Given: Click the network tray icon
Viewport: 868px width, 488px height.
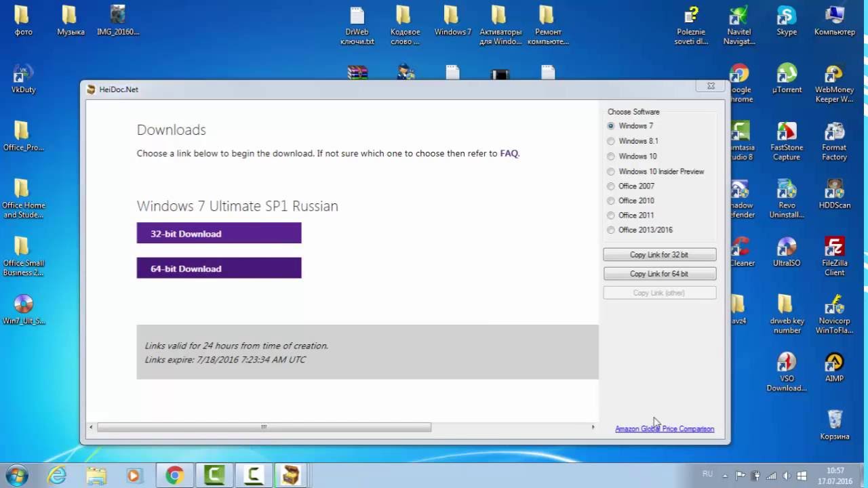Looking at the screenshot, I should [x=771, y=476].
